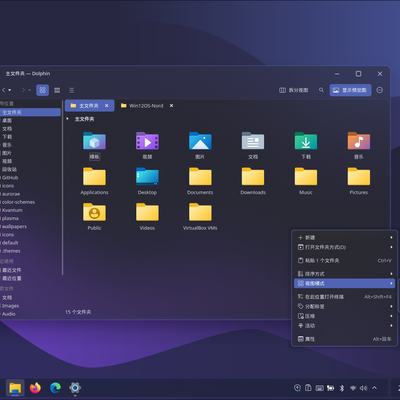This screenshot has width=400, height=400.
Task: Open the settings gear in the taskbar
Action: pyautogui.click(x=75, y=388)
